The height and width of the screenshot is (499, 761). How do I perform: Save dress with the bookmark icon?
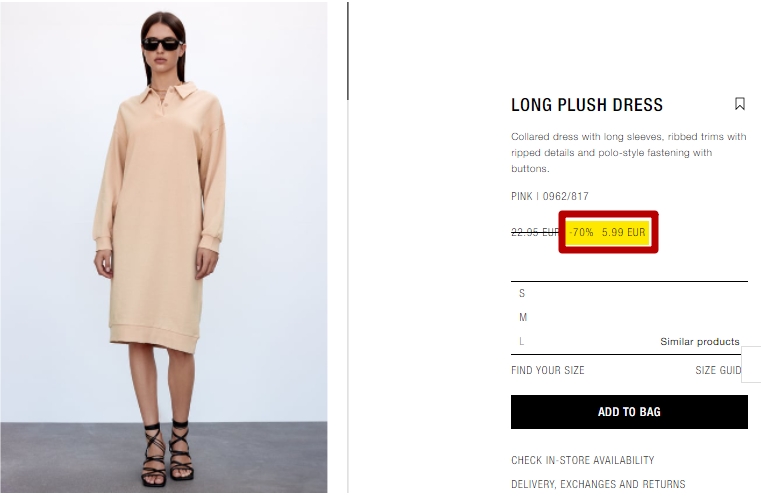tap(740, 104)
